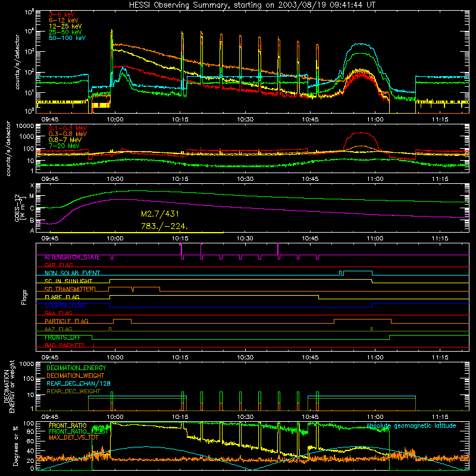
Task: Click the green 25-50 keV legend label
Action: click(65, 32)
